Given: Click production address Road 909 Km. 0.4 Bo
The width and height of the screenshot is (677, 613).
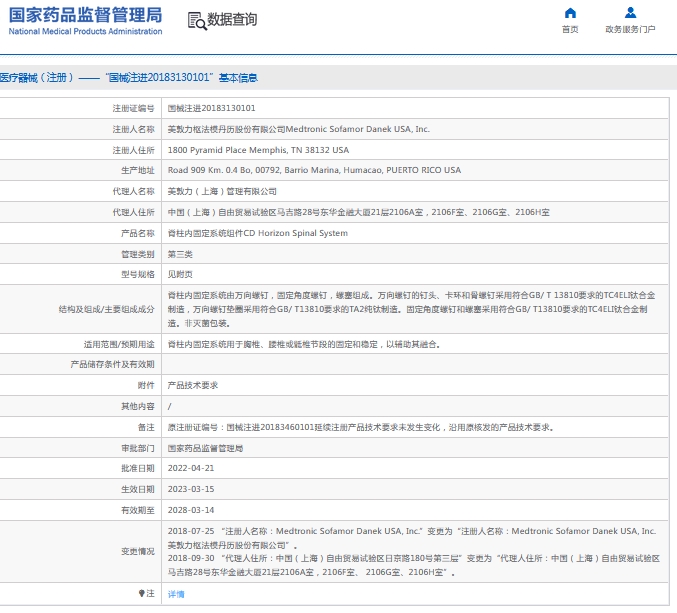Looking at the screenshot, I should 314,170.
